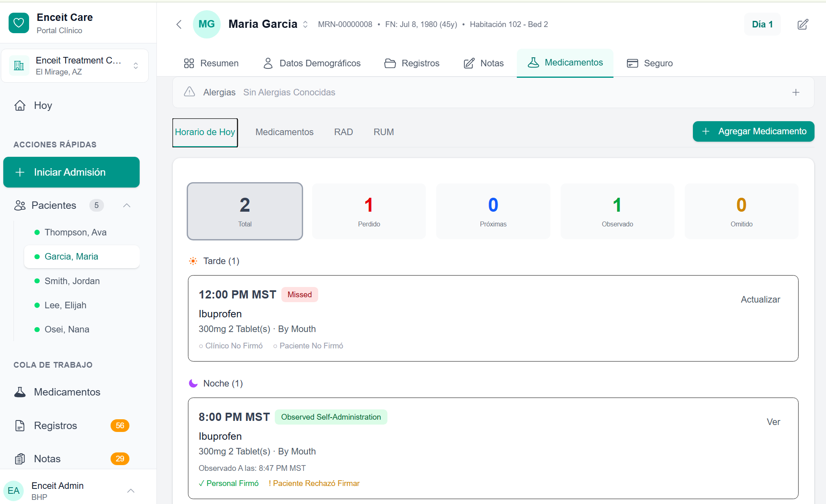Open Medicamentos in the work queue
The image size is (826, 504).
(67, 392)
